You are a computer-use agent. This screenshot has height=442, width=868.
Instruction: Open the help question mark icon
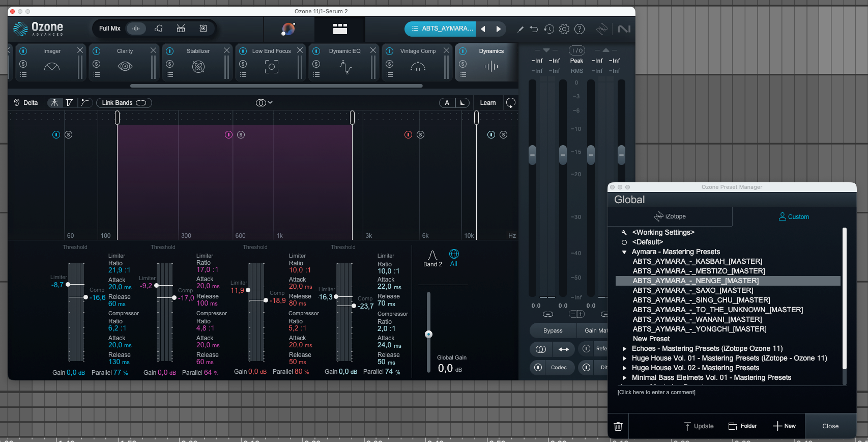tap(580, 29)
